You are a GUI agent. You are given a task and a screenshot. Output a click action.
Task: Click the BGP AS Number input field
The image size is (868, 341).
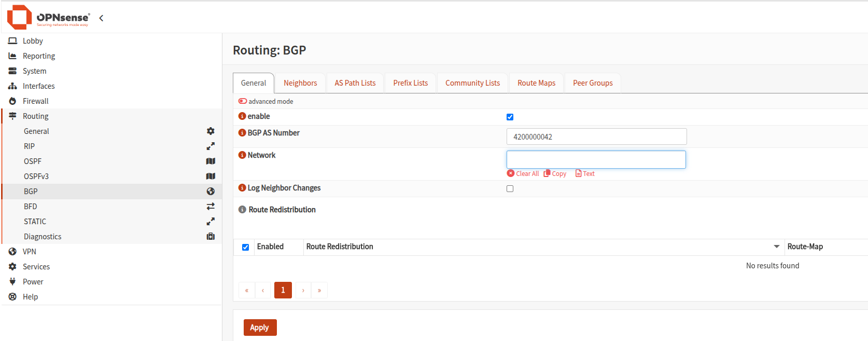[596, 137]
